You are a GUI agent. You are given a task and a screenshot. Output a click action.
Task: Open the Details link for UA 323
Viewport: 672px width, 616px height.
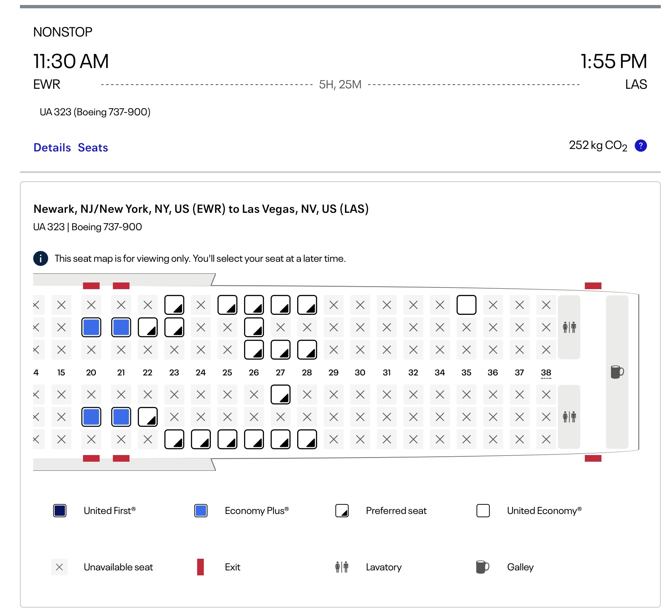click(52, 148)
